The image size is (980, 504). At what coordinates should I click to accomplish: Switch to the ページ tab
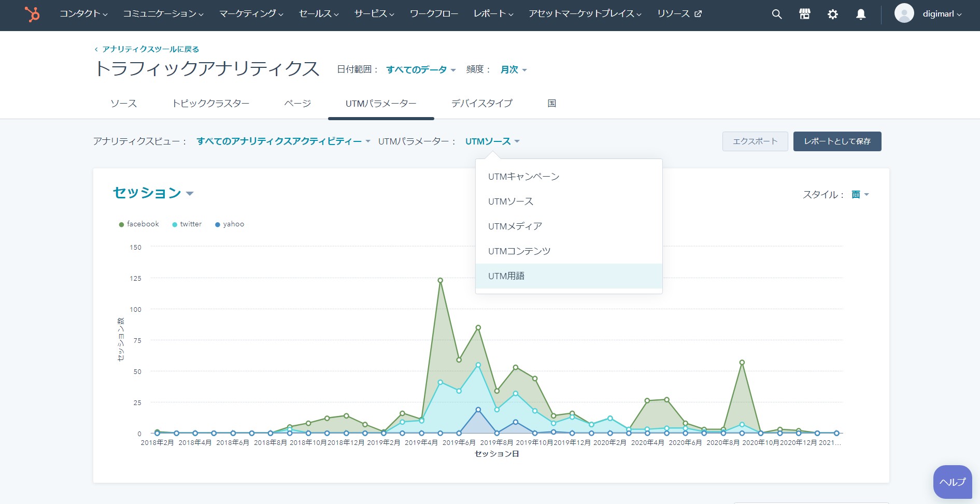tap(297, 104)
